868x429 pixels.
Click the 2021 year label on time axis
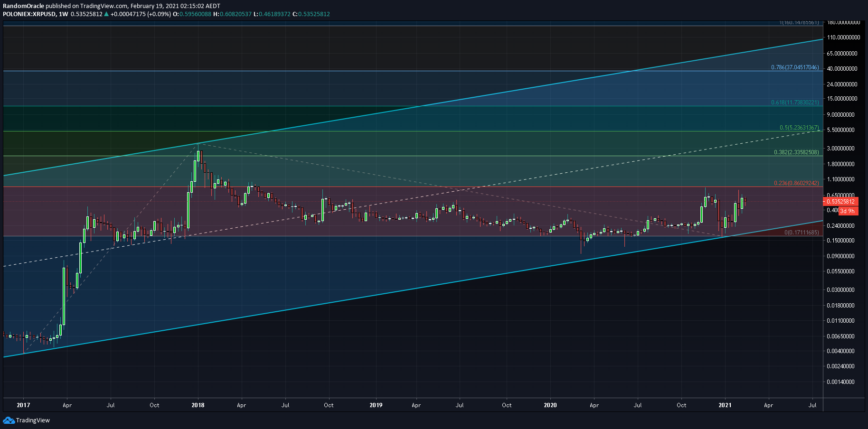tap(725, 405)
